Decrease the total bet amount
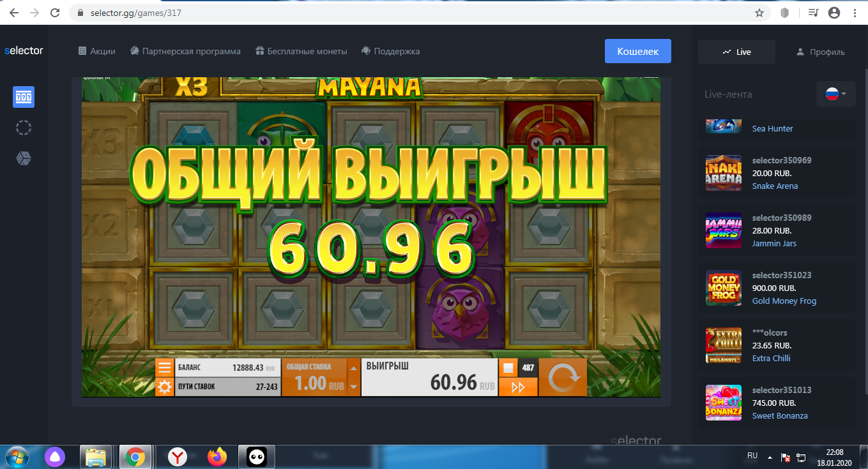 (353, 387)
